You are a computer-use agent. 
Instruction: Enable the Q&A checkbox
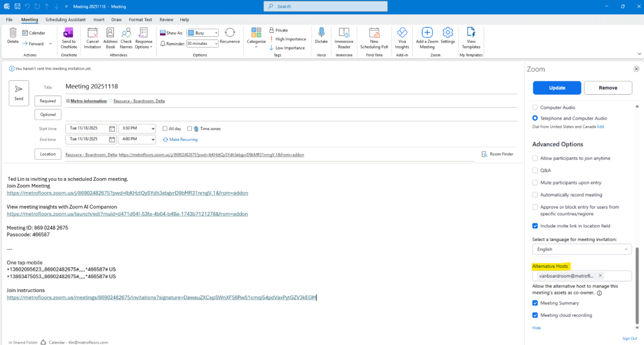click(x=535, y=170)
